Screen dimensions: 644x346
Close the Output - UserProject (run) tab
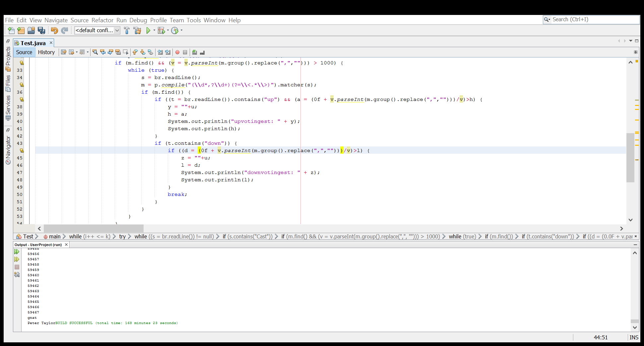click(x=66, y=245)
